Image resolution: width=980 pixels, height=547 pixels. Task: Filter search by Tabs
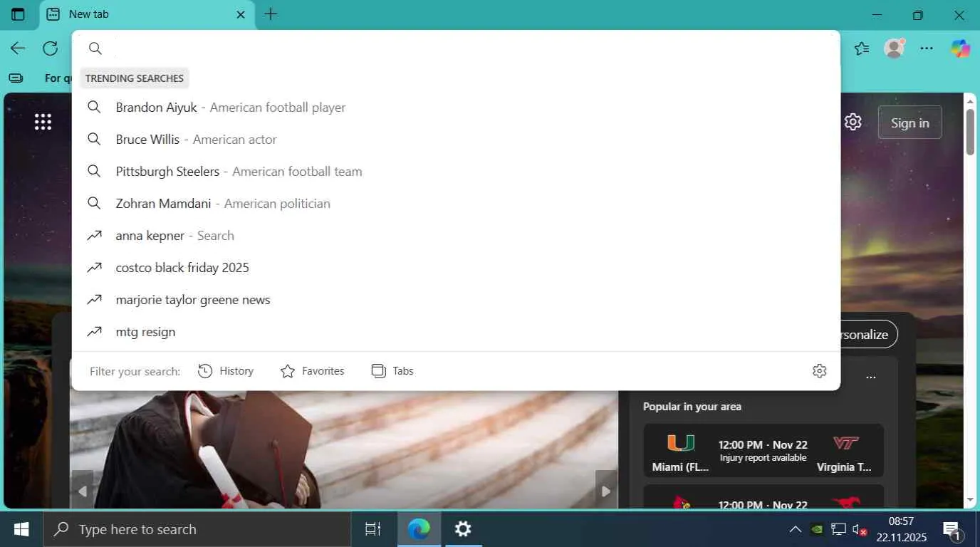(392, 371)
